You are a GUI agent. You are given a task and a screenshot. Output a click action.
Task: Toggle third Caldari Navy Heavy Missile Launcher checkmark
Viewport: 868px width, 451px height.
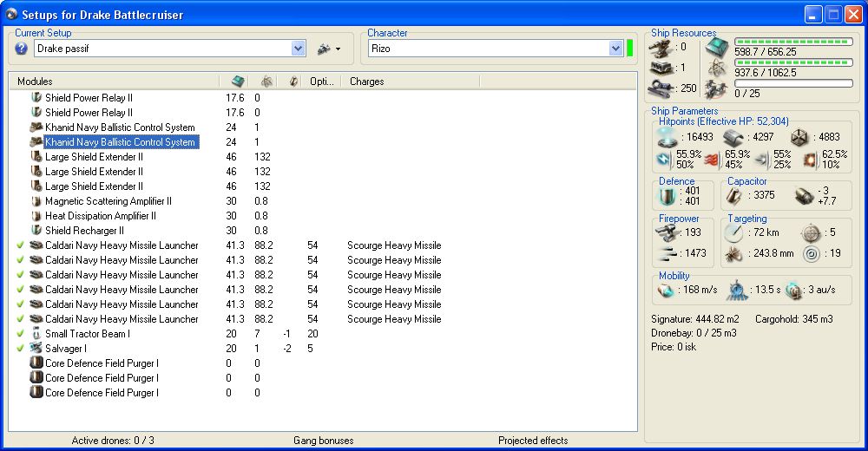click(21, 274)
